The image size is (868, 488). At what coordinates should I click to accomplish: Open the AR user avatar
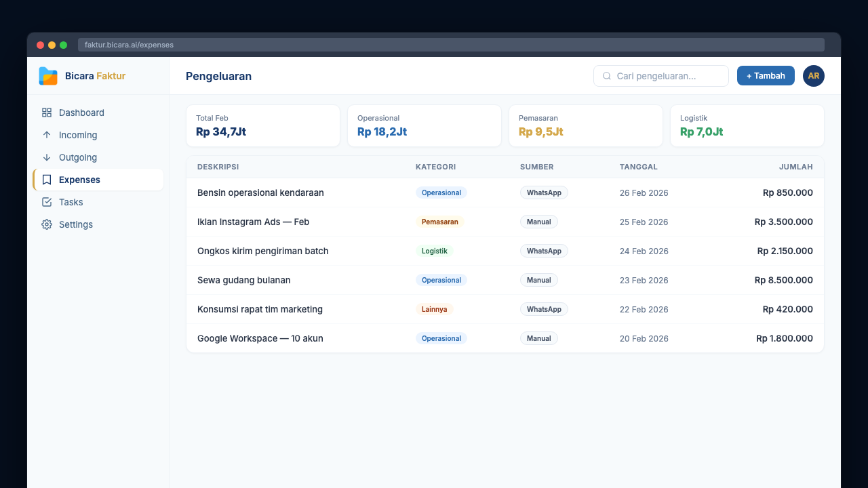pyautogui.click(x=813, y=76)
